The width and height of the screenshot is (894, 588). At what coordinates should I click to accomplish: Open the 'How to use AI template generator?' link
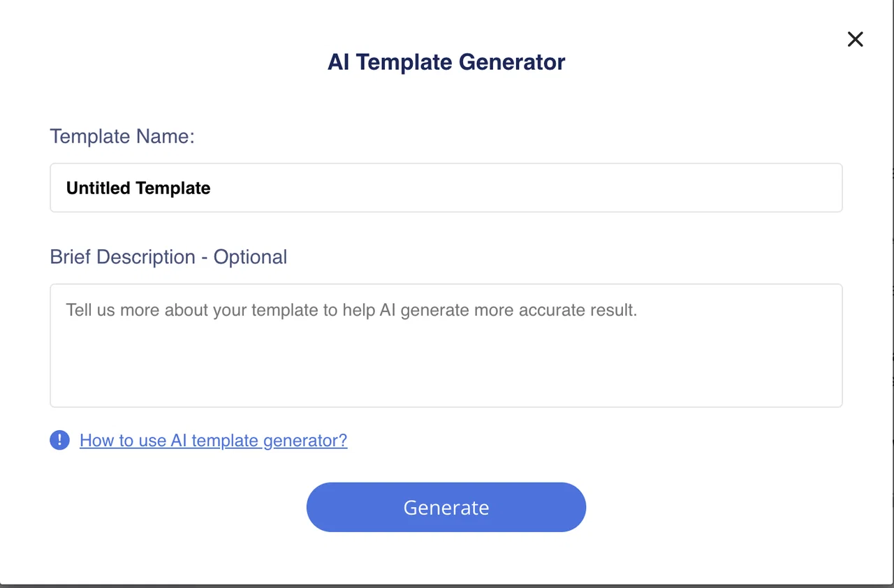point(213,441)
